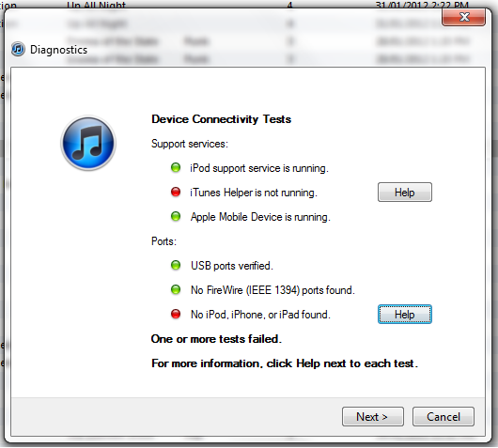
Task: Click green indicator for Apple Mobile Device
Action: click(x=176, y=216)
